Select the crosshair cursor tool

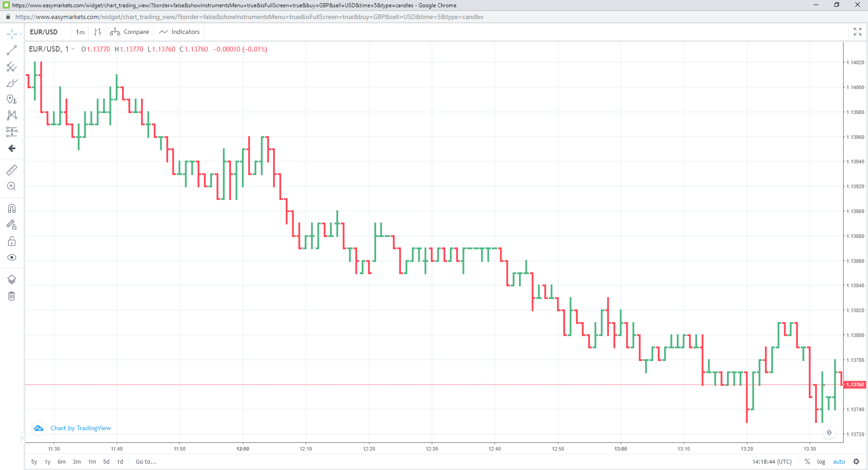tap(12, 34)
